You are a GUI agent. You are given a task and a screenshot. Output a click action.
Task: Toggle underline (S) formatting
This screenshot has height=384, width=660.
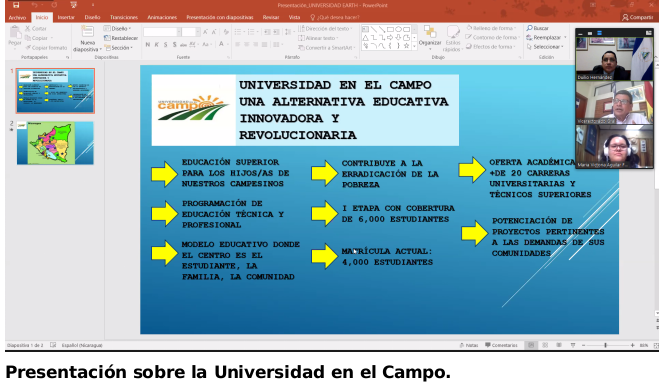(x=165, y=45)
